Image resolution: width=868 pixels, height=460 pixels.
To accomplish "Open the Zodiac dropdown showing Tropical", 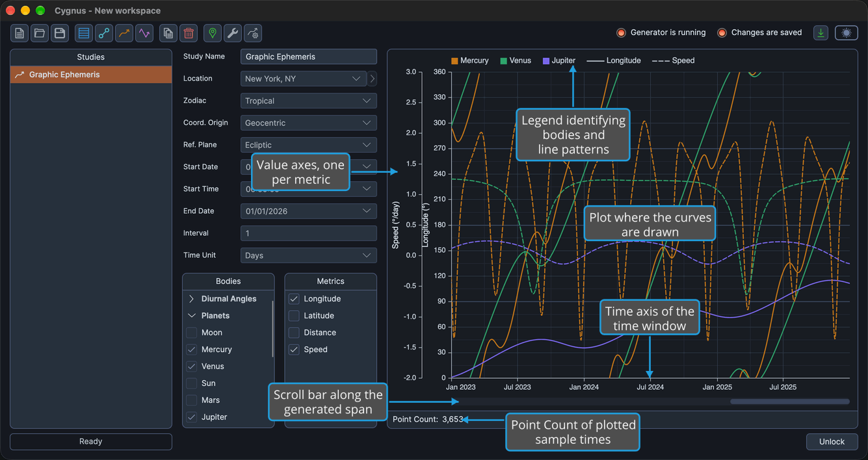I will click(x=309, y=101).
